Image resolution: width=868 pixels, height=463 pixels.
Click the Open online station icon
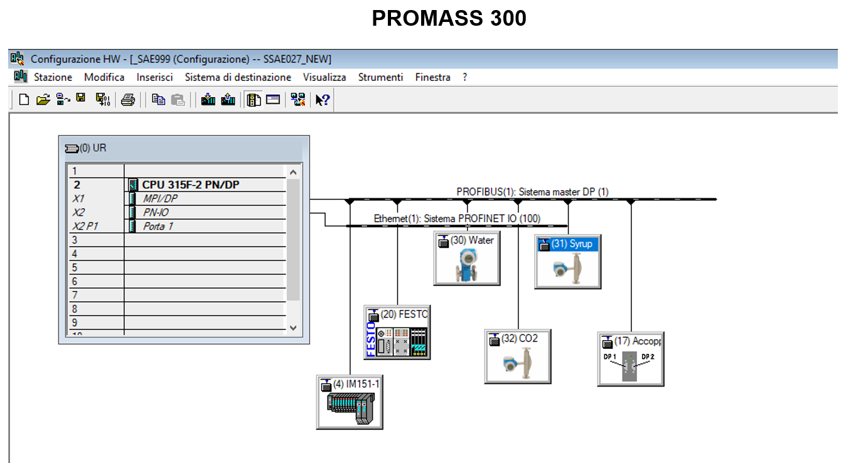[x=63, y=99]
